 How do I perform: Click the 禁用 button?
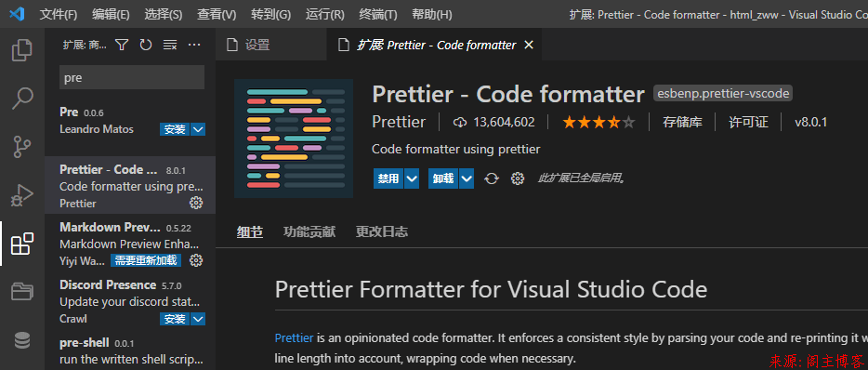(388, 178)
